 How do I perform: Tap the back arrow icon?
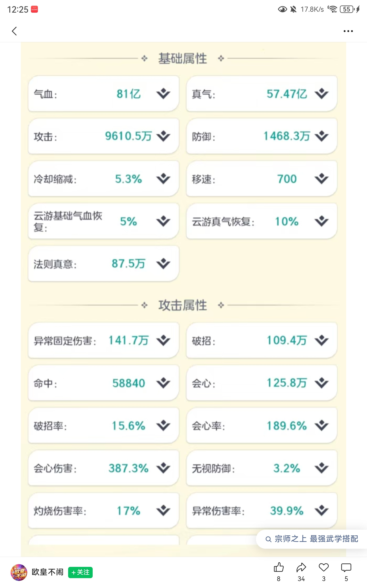(x=14, y=31)
